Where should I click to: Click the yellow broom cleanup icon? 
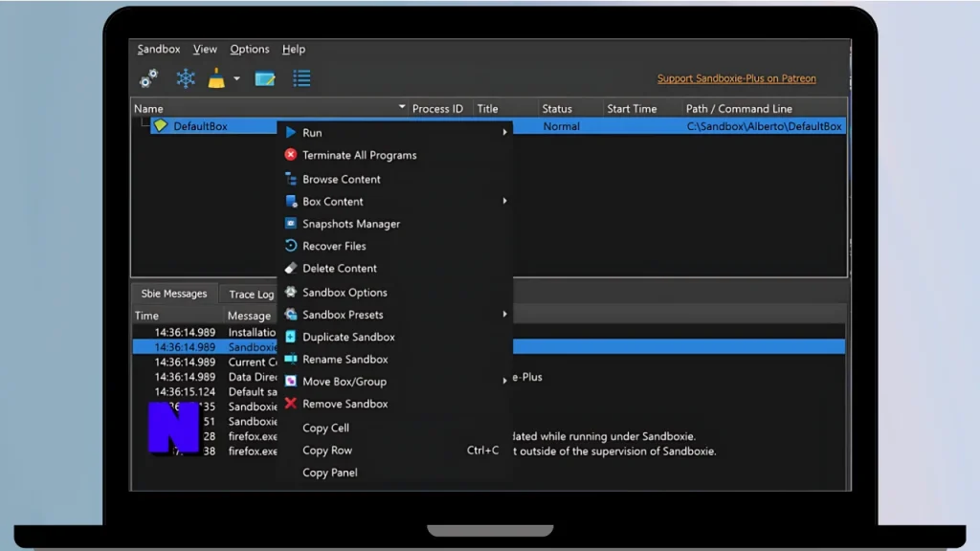coord(216,78)
